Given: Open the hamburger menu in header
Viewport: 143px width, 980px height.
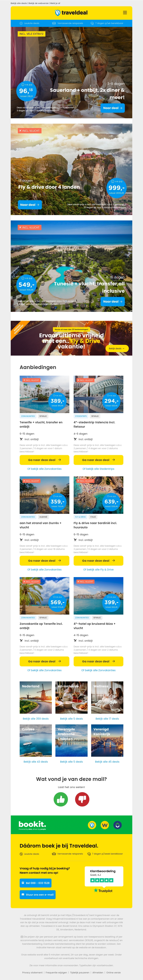Looking at the screenshot, I should click(125, 13).
